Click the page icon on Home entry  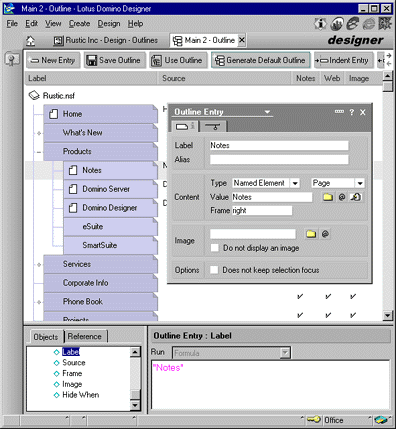tap(54, 114)
